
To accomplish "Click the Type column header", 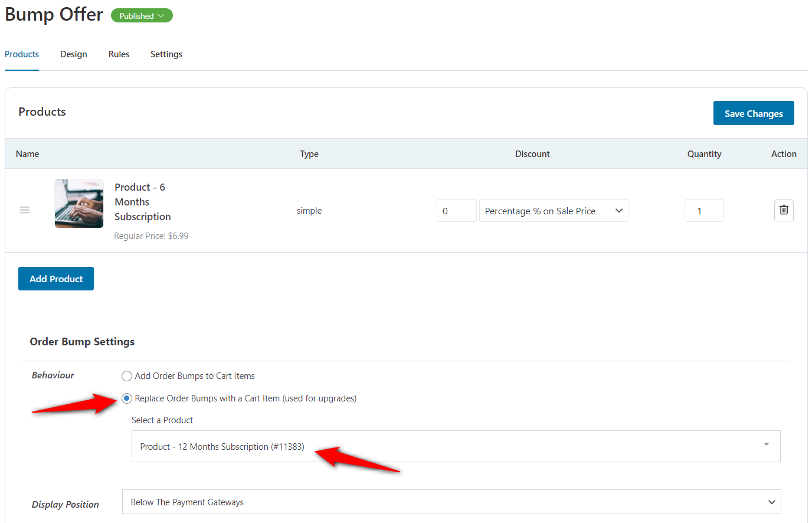I will coord(309,154).
